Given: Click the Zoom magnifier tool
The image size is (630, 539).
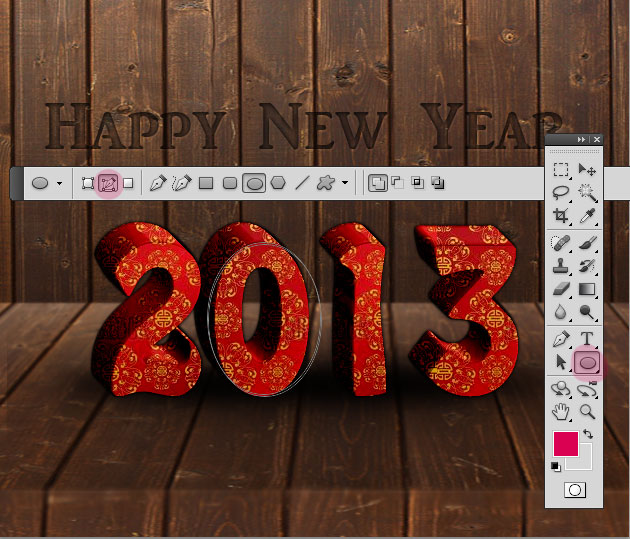Looking at the screenshot, I should pyautogui.click(x=587, y=411).
